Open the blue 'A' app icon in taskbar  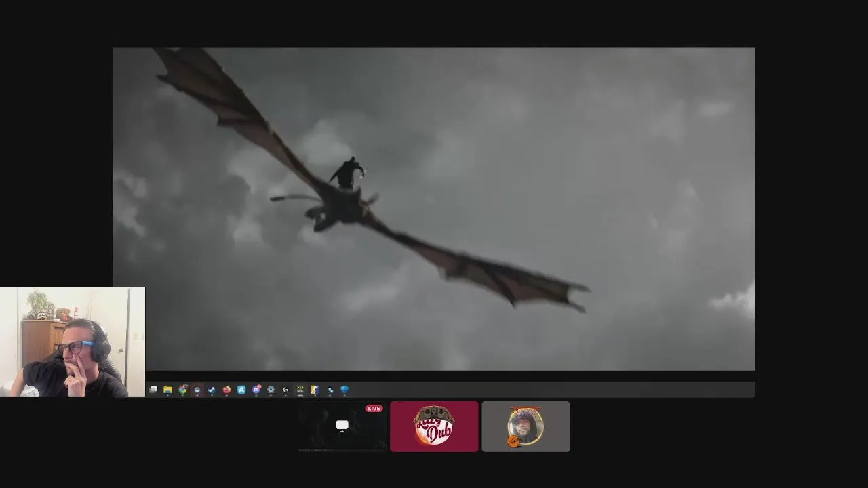pyautogui.click(x=241, y=390)
